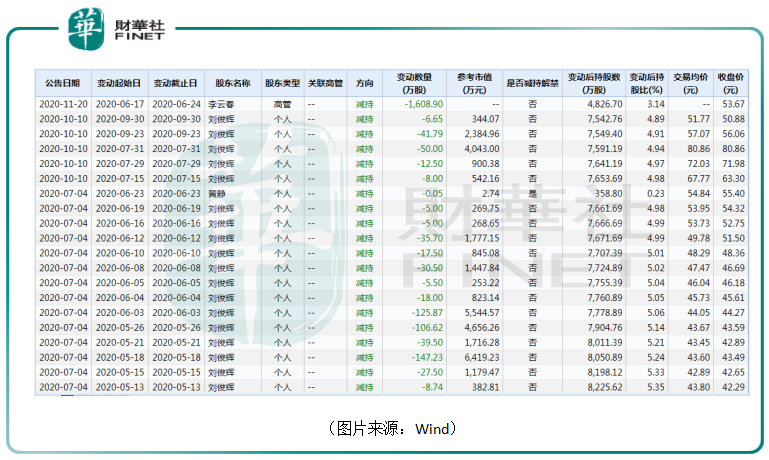Image resolution: width=769 pixels, height=460 pixels.
Task: Click the 8,011.39 holdings cell
Action: point(605,342)
